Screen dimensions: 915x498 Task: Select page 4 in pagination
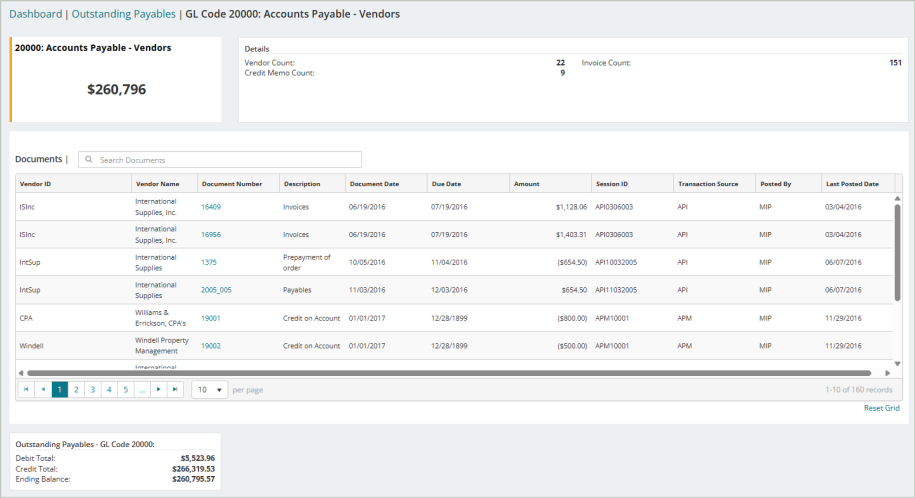click(109, 389)
